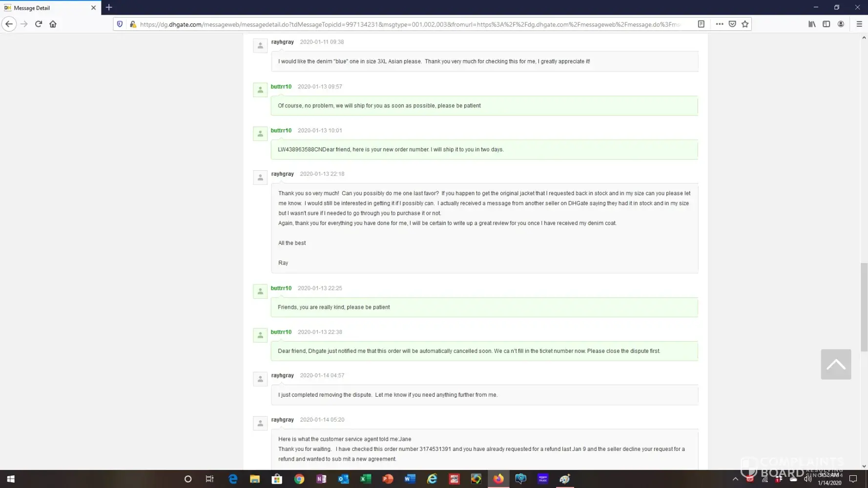Open Windows Task View

coord(209,479)
